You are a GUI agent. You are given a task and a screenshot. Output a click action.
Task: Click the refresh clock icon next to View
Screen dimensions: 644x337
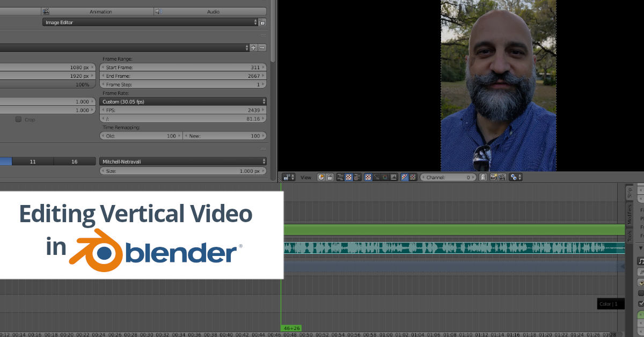point(320,177)
